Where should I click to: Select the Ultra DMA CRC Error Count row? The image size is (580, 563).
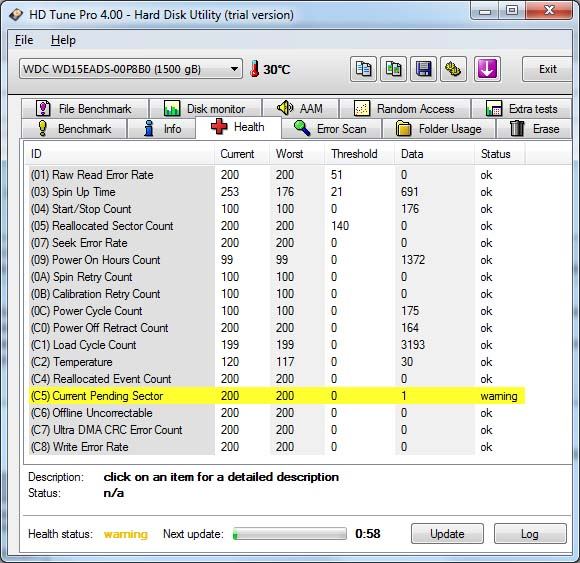pos(277,430)
